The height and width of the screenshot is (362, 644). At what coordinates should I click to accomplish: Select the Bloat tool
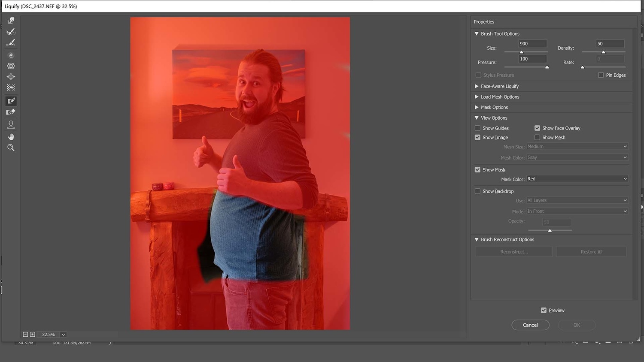tap(11, 77)
